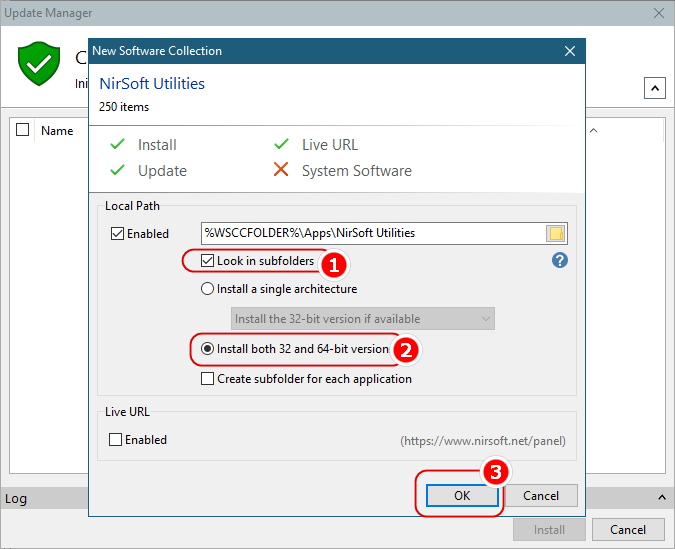Tick the select-all checkbox beside Name column
Screen dimensions: 675x549
(x=22, y=129)
